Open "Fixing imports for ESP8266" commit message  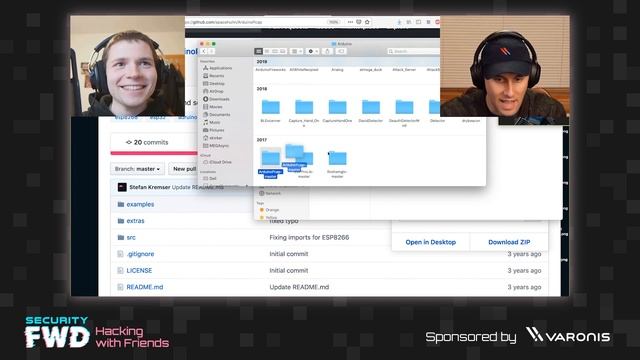click(x=309, y=238)
